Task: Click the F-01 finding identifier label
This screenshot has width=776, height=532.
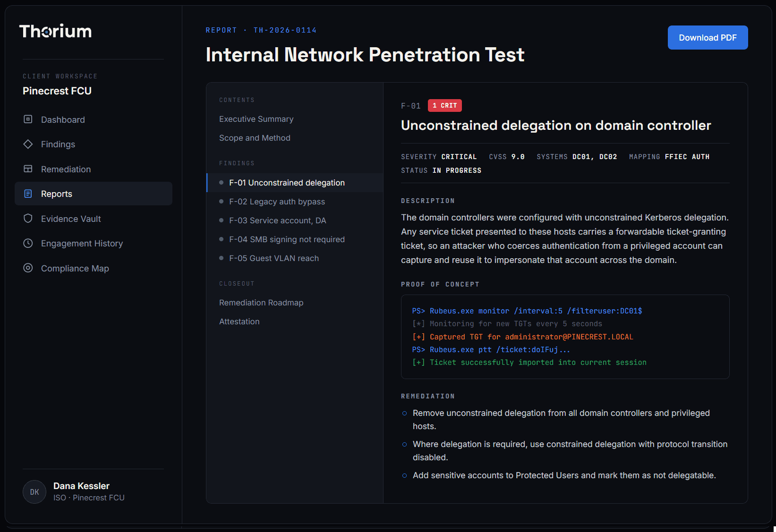Action: coord(411,106)
